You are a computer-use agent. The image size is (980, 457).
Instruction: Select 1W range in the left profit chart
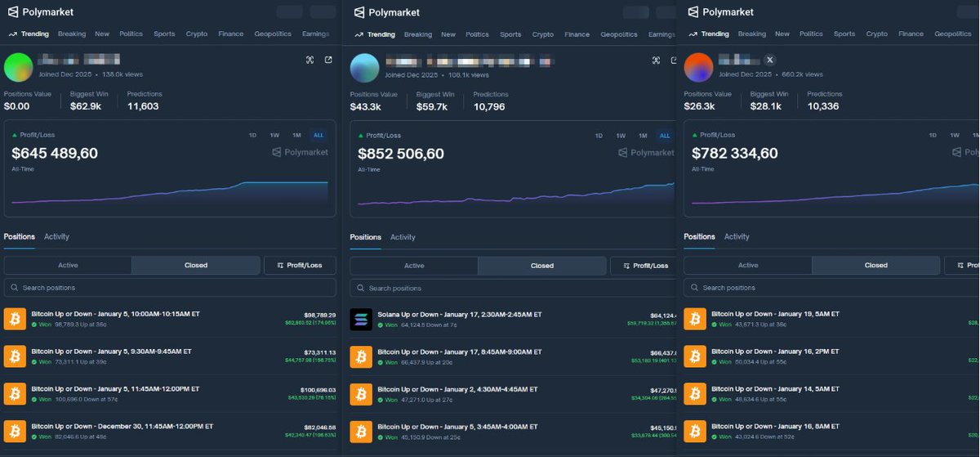[x=274, y=136]
